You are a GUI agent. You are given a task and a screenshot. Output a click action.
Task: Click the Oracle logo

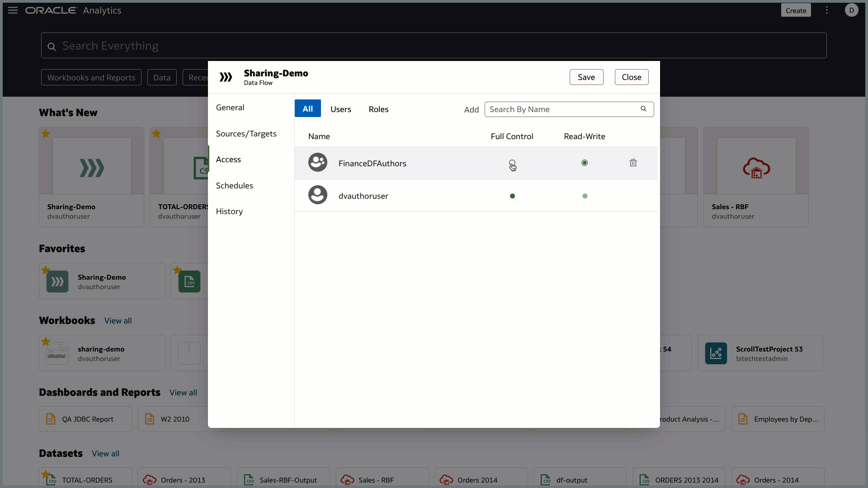(x=51, y=10)
